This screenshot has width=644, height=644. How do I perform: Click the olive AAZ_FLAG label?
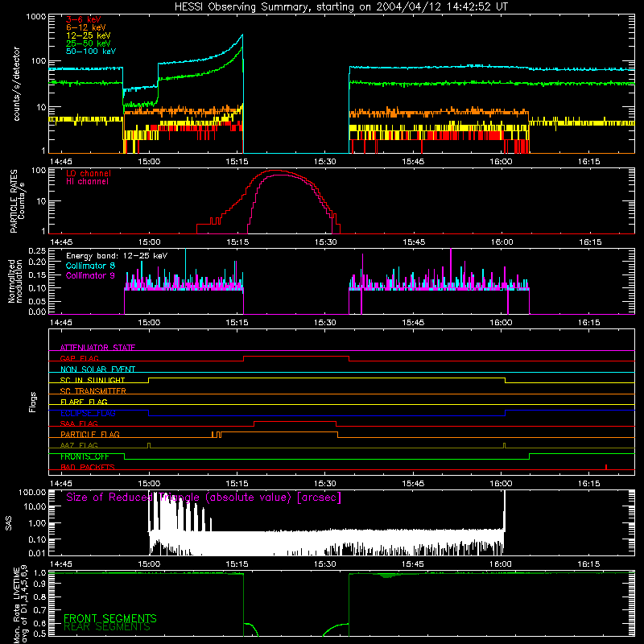pyautogui.click(x=79, y=445)
